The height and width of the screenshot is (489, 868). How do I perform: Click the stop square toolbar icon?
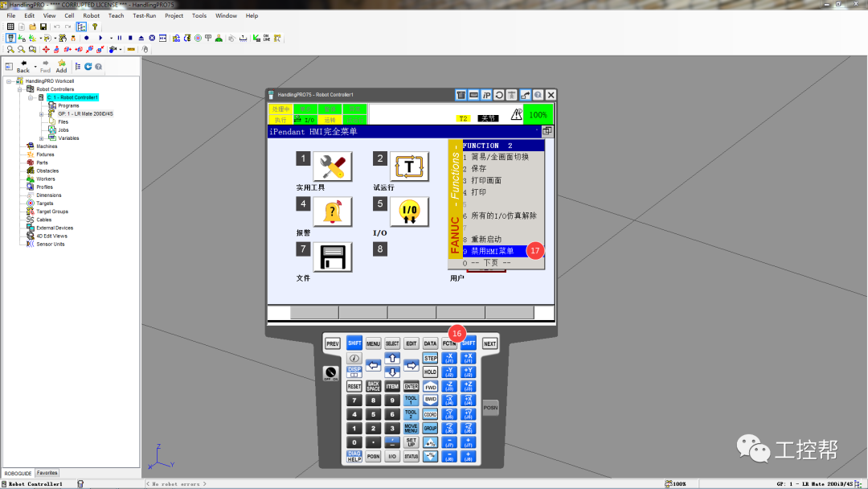(130, 39)
